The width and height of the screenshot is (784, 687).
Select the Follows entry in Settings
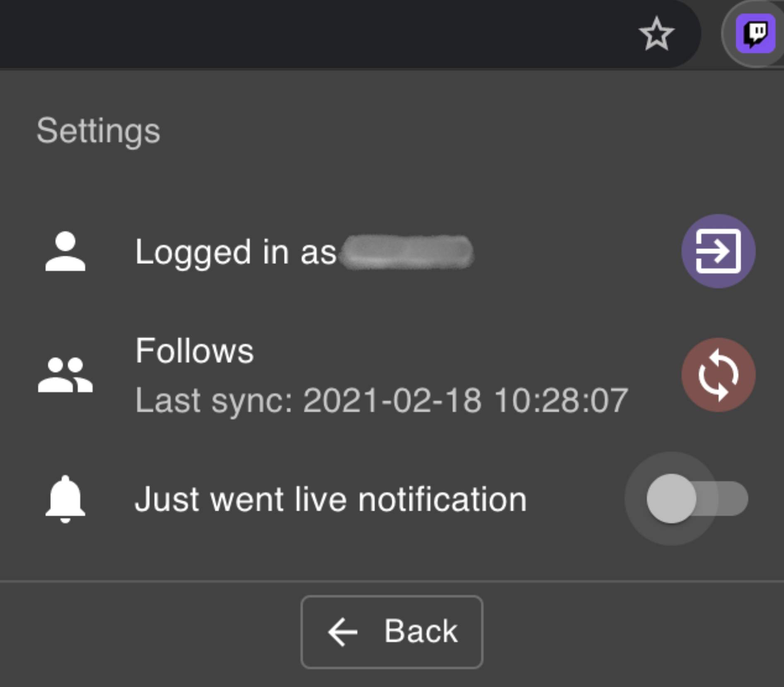tap(195, 351)
